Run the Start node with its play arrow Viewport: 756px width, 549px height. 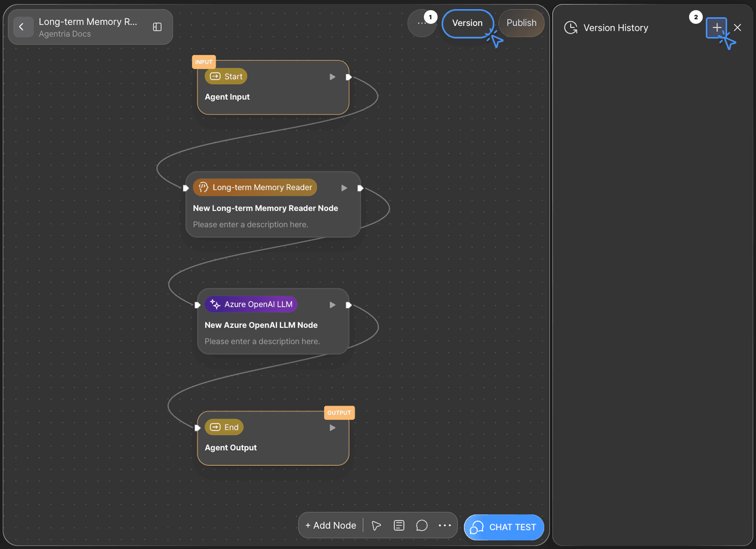[x=333, y=77]
